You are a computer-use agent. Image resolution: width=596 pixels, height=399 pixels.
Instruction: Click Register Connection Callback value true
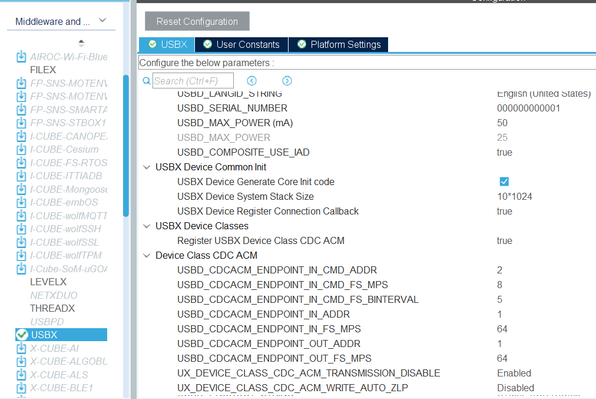pos(504,211)
